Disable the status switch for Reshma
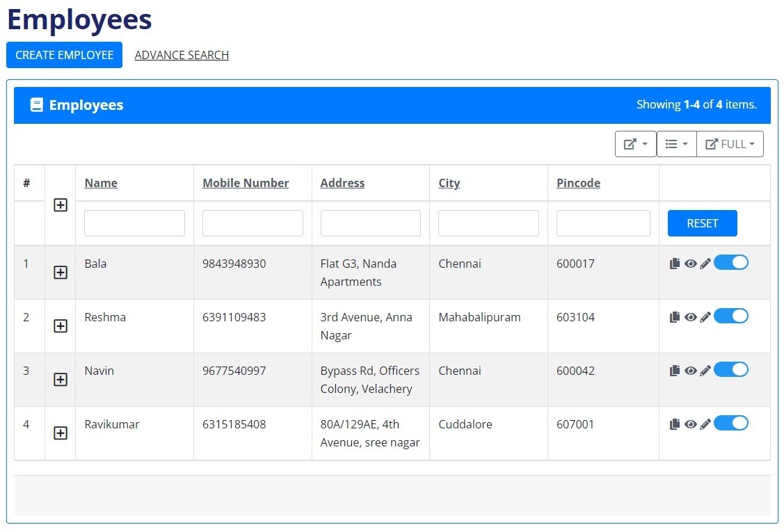 (x=730, y=316)
